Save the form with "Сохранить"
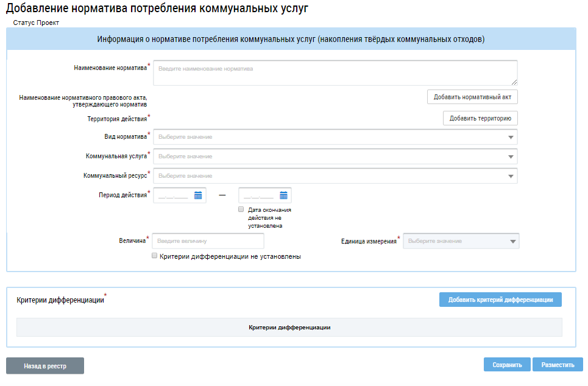Image resolution: width=588 pixels, height=386 pixels. tap(507, 365)
